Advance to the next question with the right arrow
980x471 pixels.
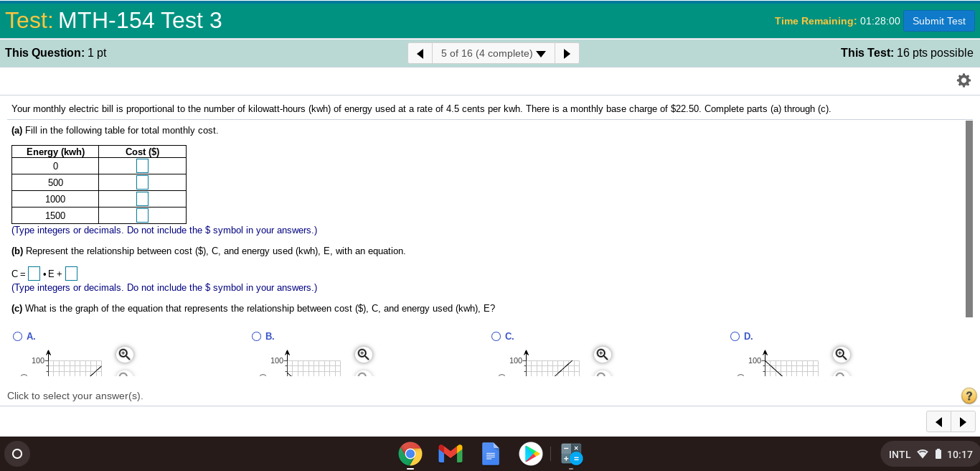pyautogui.click(x=567, y=52)
